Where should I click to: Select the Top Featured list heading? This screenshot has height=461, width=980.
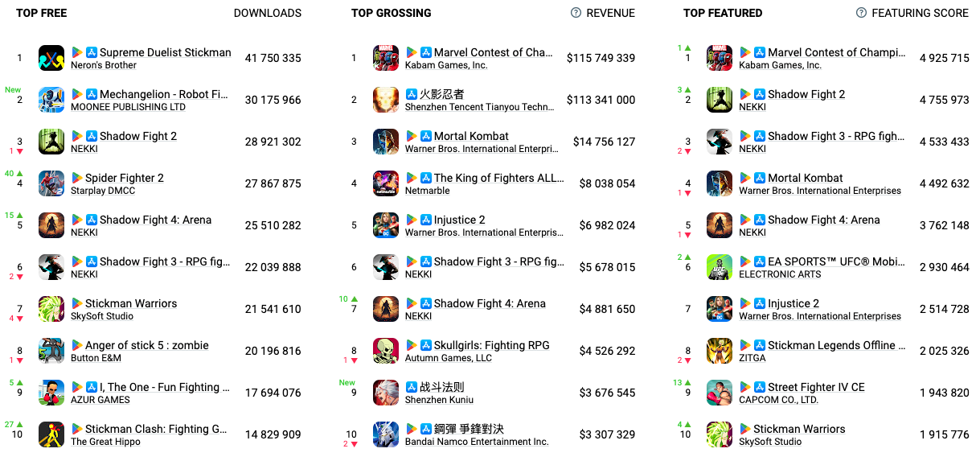pos(723,13)
